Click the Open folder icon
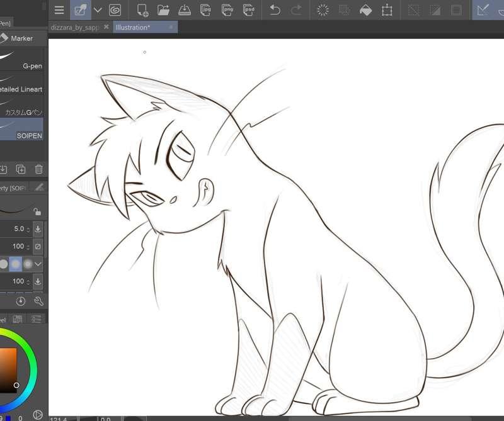The height and width of the screenshot is (421, 504). pyautogui.click(x=163, y=10)
